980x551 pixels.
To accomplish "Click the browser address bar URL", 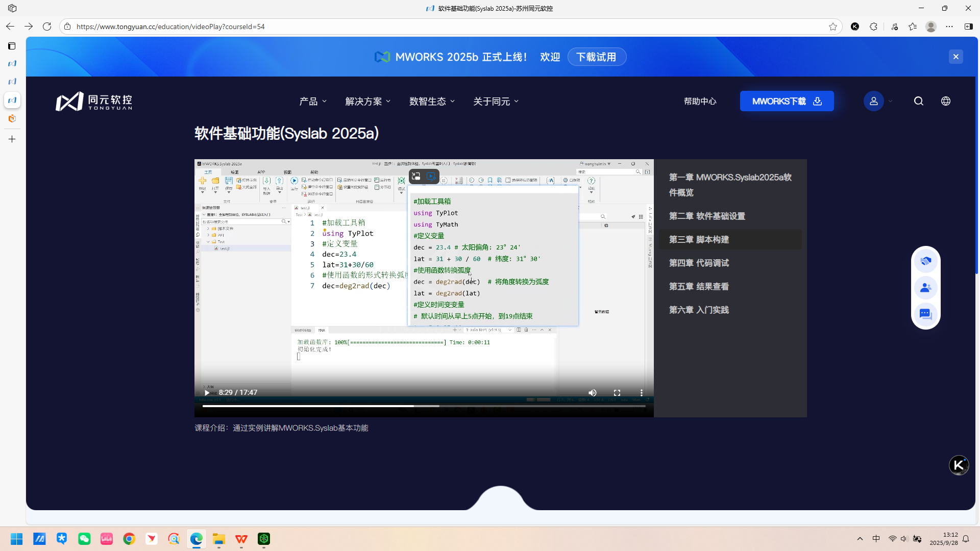I will click(x=170, y=27).
